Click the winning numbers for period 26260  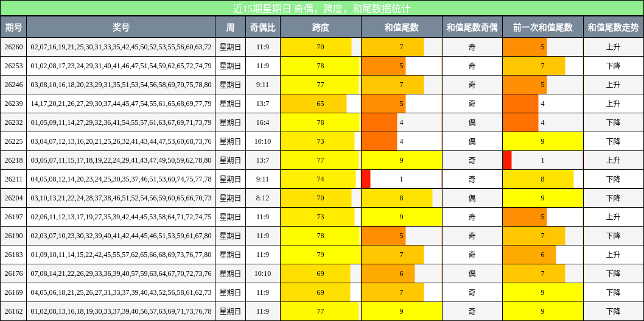121,47
